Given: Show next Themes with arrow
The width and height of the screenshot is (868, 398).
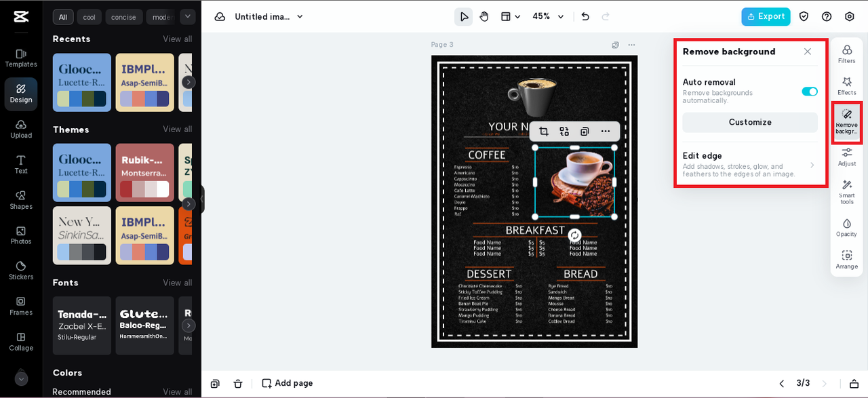Looking at the screenshot, I should 189,204.
